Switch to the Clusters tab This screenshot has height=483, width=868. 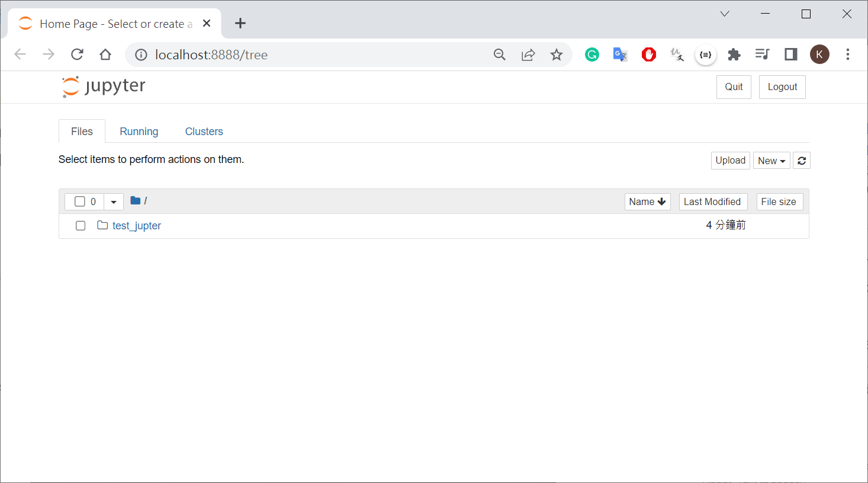(x=204, y=132)
